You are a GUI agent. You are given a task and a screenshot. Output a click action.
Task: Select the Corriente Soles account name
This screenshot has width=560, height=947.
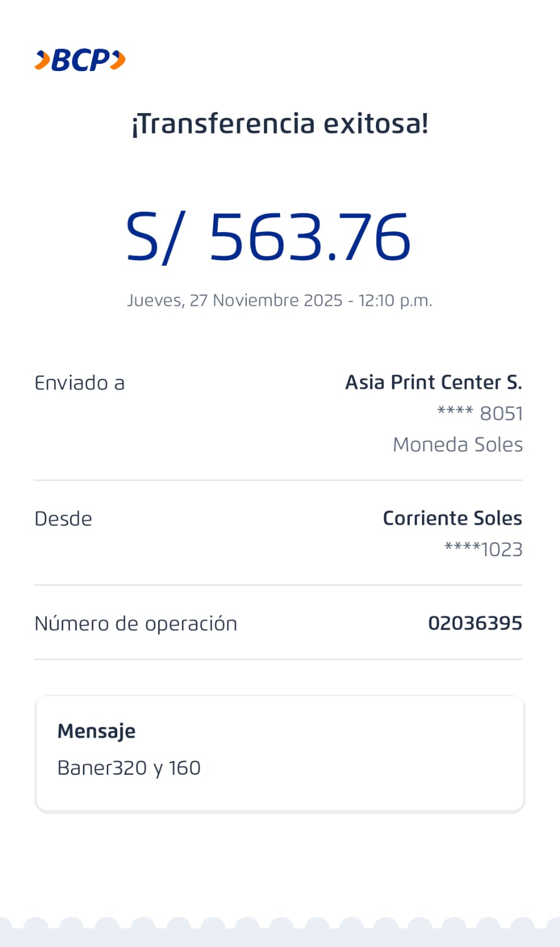(452, 518)
